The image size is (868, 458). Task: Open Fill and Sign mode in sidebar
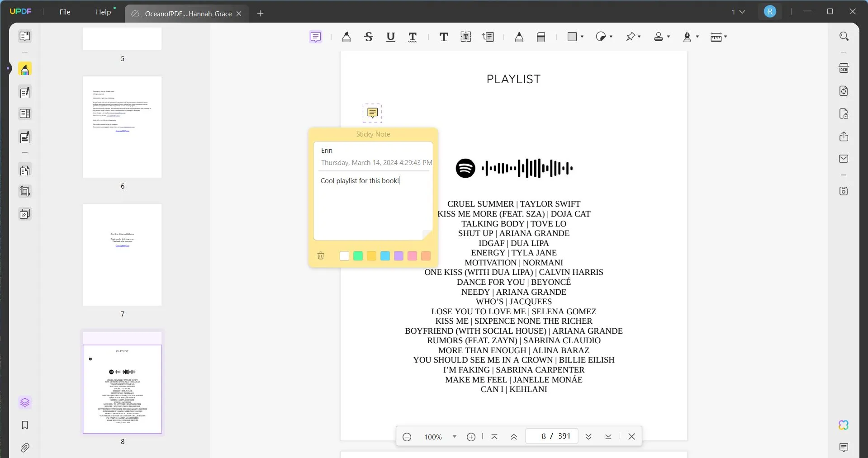click(25, 137)
